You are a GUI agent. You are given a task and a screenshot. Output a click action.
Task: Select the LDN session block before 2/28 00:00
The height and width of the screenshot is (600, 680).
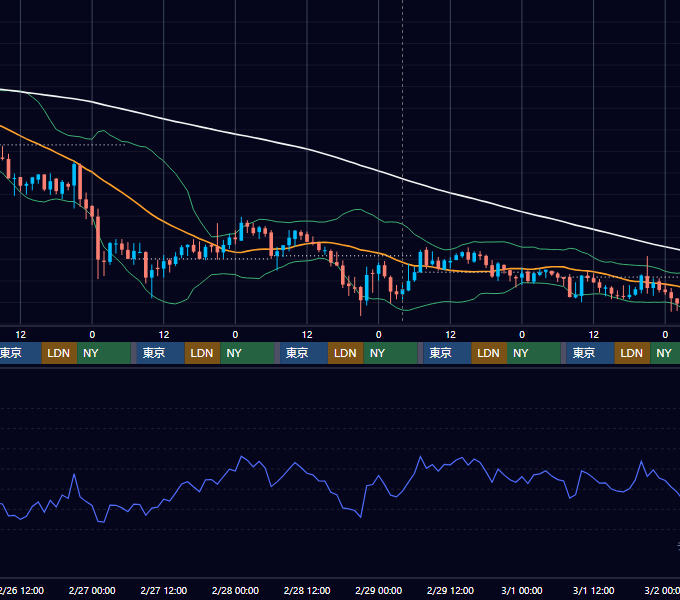(x=203, y=353)
